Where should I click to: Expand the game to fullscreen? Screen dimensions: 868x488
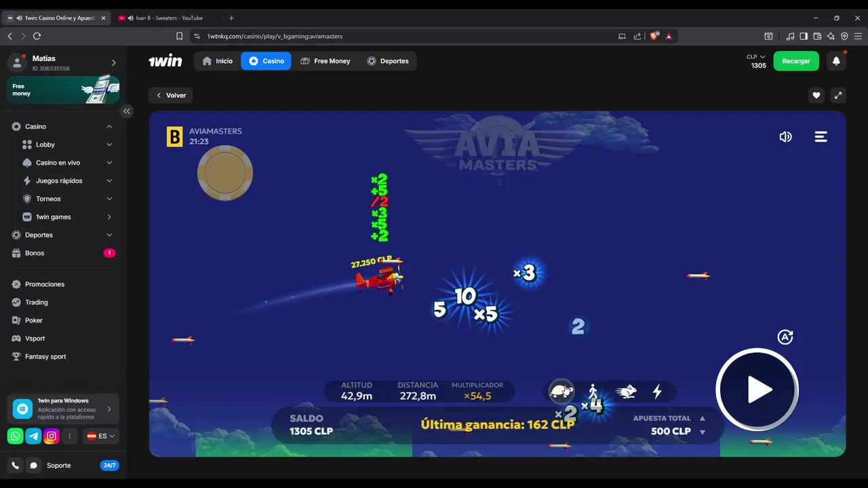point(838,96)
